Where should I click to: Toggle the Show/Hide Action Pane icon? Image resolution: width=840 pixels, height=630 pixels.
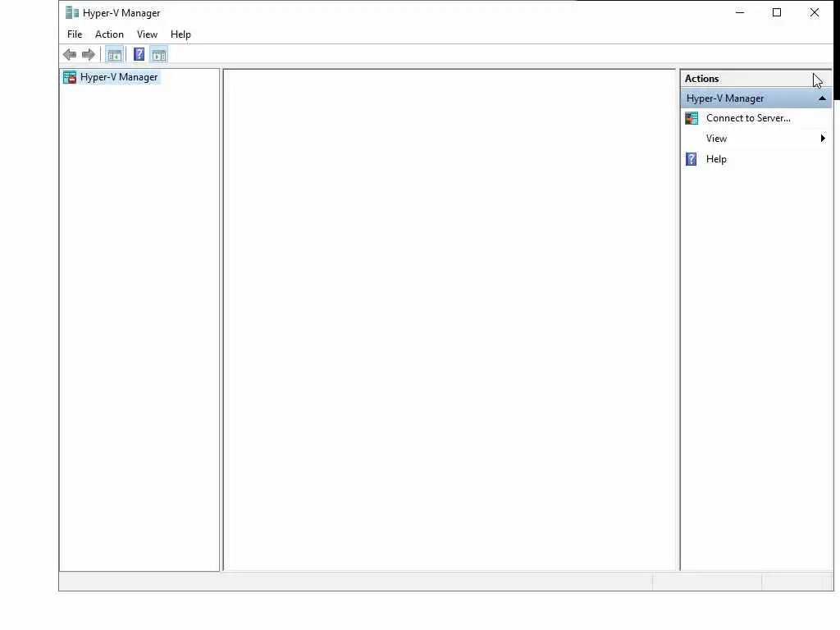coord(159,54)
